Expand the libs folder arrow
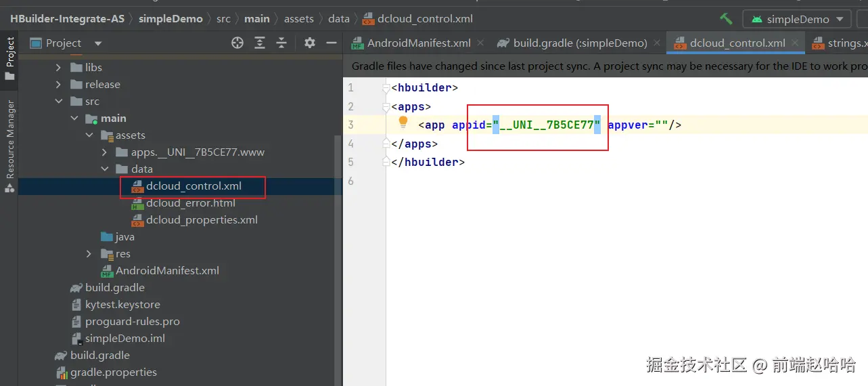Screen dimensions: 868x386 [58, 68]
